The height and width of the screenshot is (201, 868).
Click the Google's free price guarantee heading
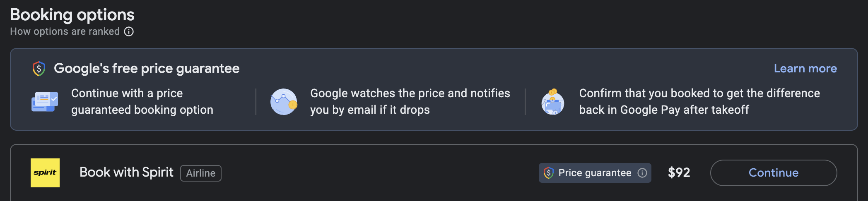click(x=147, y=69)
